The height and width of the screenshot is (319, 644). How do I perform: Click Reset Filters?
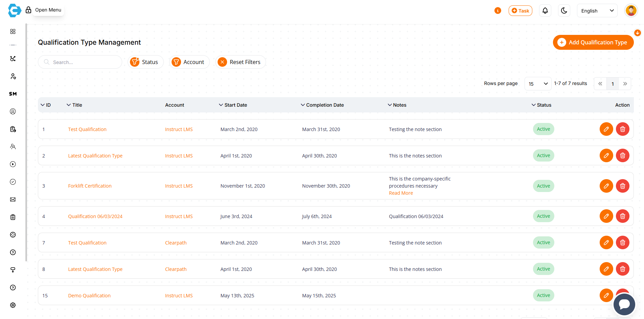pos(240,62)
